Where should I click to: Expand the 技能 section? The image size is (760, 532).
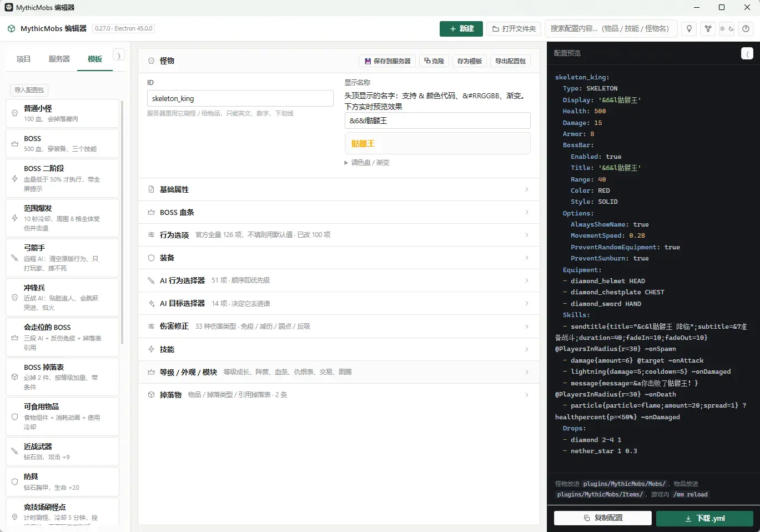pyautogui.click(x=339, y=349)
